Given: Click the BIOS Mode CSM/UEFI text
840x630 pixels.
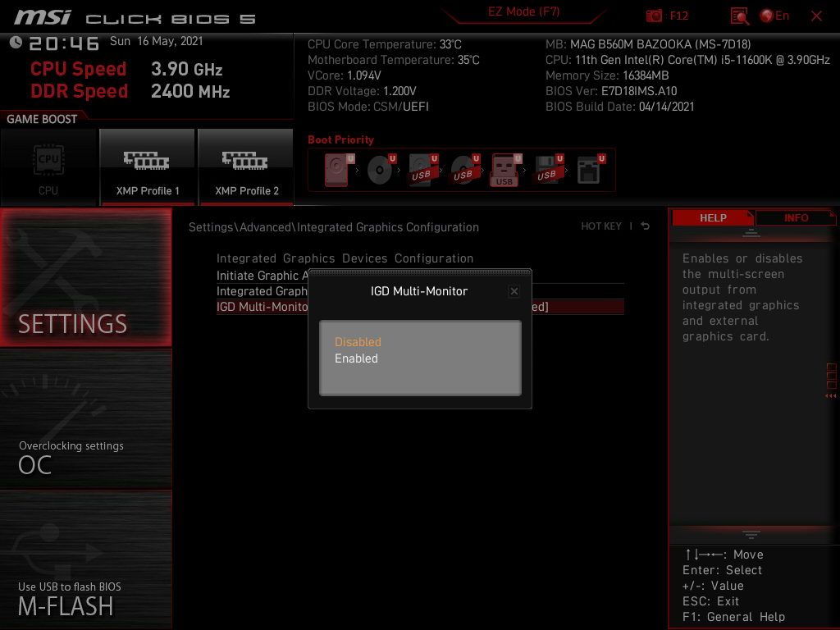Looking at the screenshot, I should [x=368, y=107].
